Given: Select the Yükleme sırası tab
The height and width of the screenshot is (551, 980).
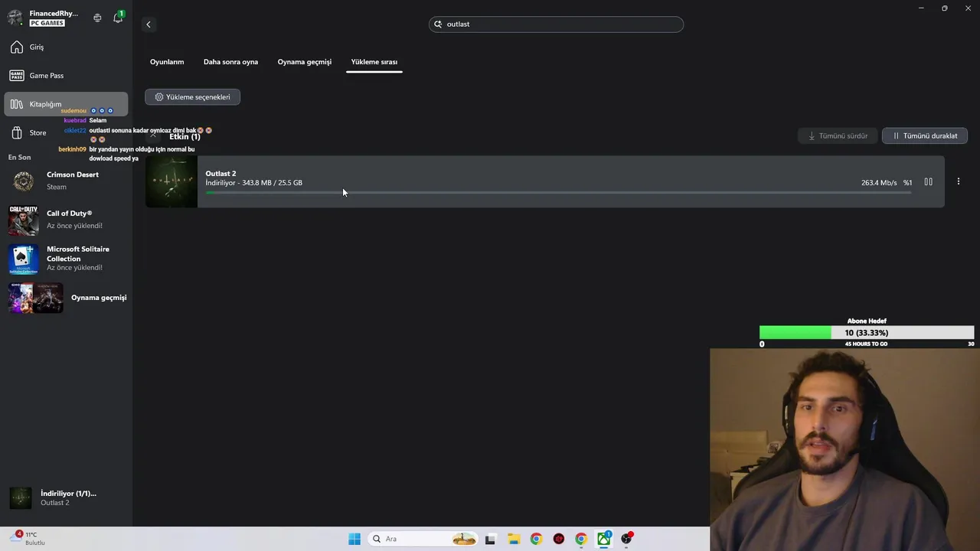Looking at the screenshot, I should pyautogui.click(x=374, y=62).
